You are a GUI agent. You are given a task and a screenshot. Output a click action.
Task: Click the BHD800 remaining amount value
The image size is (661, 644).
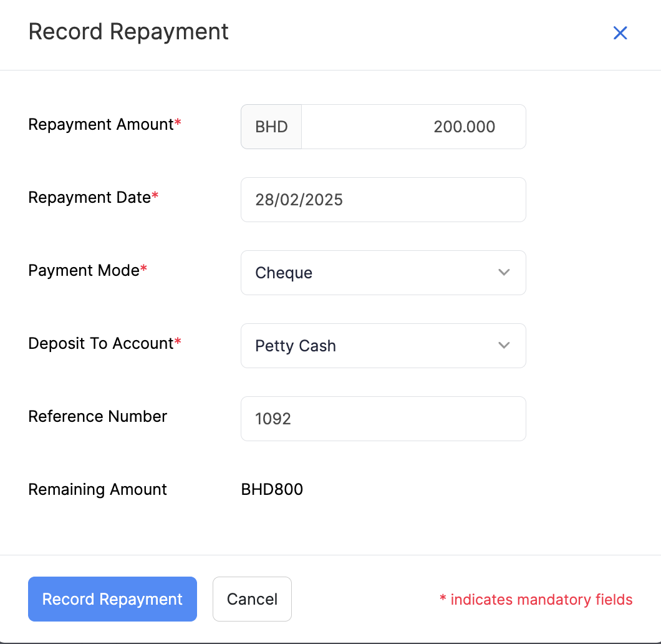point(272,489)
